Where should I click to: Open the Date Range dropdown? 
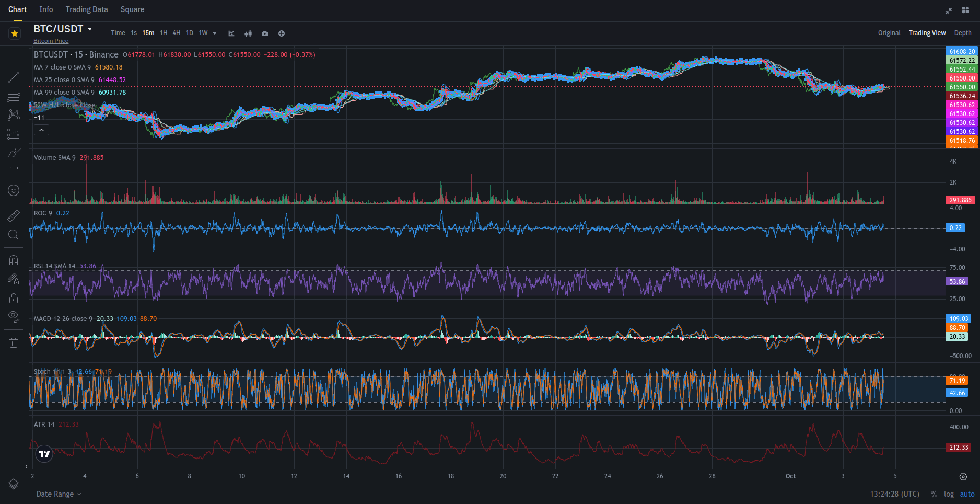pyautogui.click(x=59, y=494)
